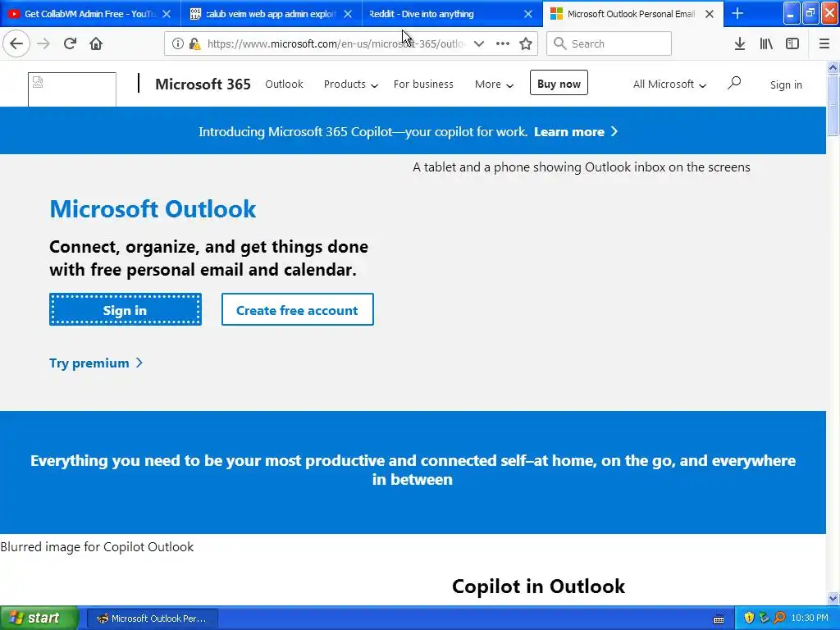The image size is (840, 630).
Task: Reload the page with refresh icon
Action: (70, 43)
